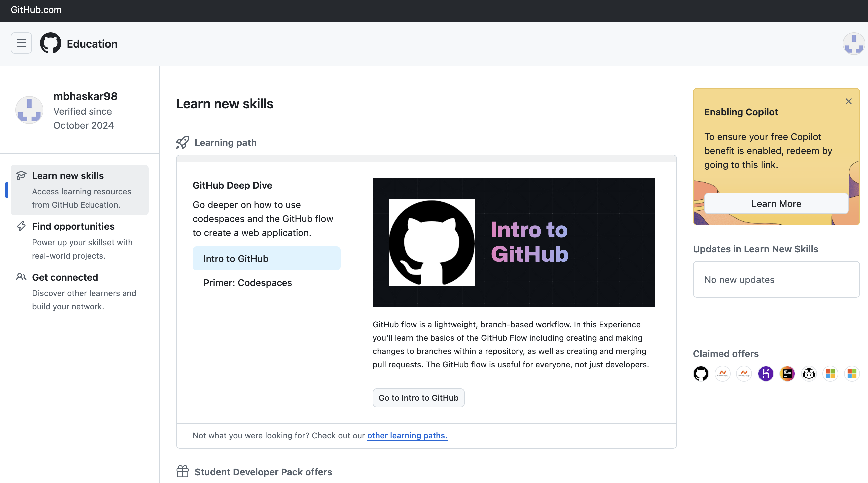Click the GitHub Octocat logo in header
This screenshot has height=483, width=868.
50,43
